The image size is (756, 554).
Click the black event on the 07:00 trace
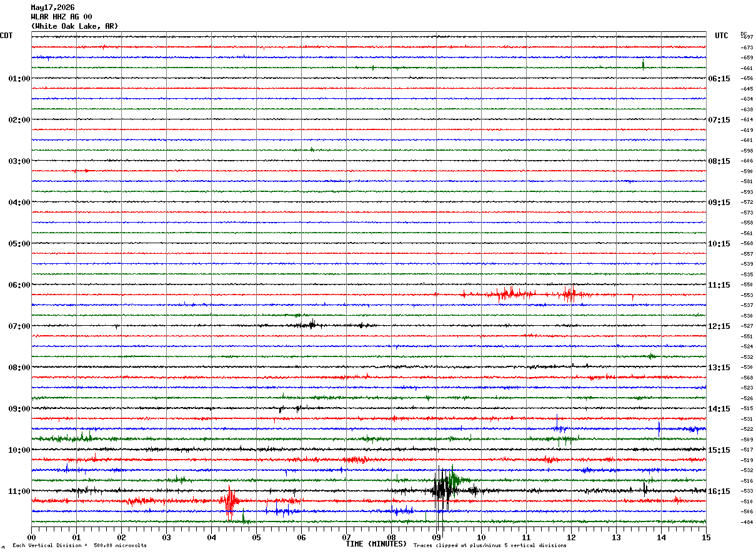tap(312, 324)
